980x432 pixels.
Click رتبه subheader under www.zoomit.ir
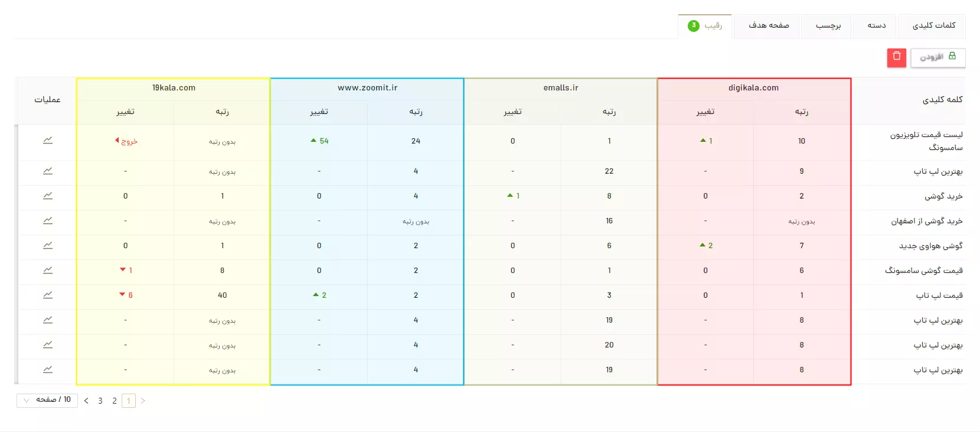coord(416,112)
